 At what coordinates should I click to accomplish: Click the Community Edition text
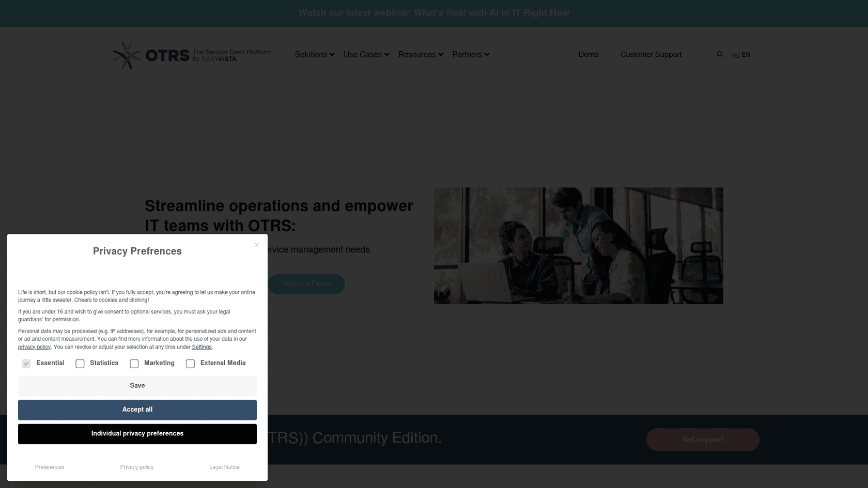377,438
